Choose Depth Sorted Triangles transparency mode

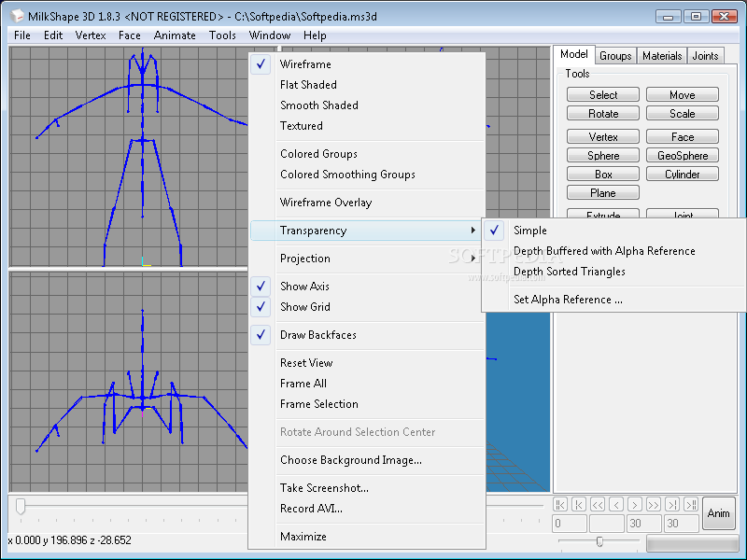click(570, 272)
